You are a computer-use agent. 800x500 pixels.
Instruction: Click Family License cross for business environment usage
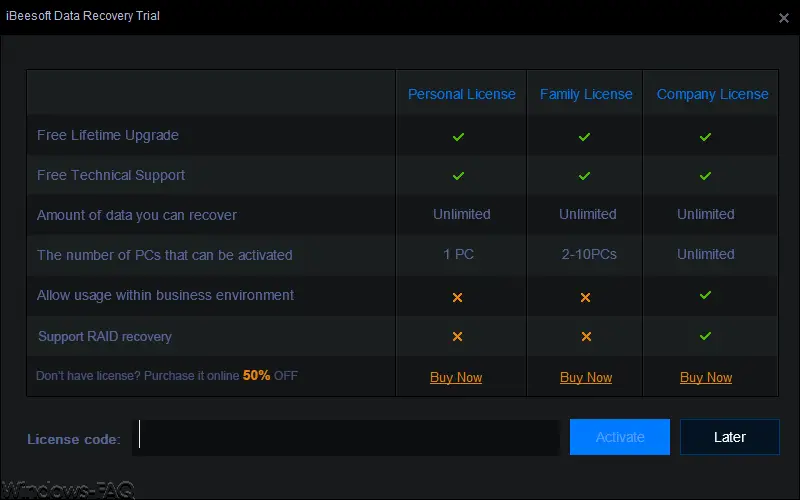click(585, 297)
